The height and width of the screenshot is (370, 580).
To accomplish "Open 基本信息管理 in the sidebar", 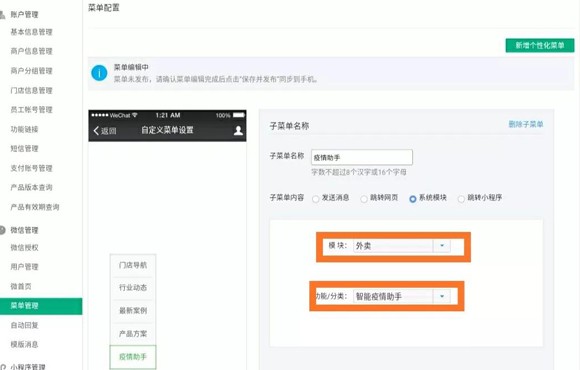I will click(x=31, y=32).
